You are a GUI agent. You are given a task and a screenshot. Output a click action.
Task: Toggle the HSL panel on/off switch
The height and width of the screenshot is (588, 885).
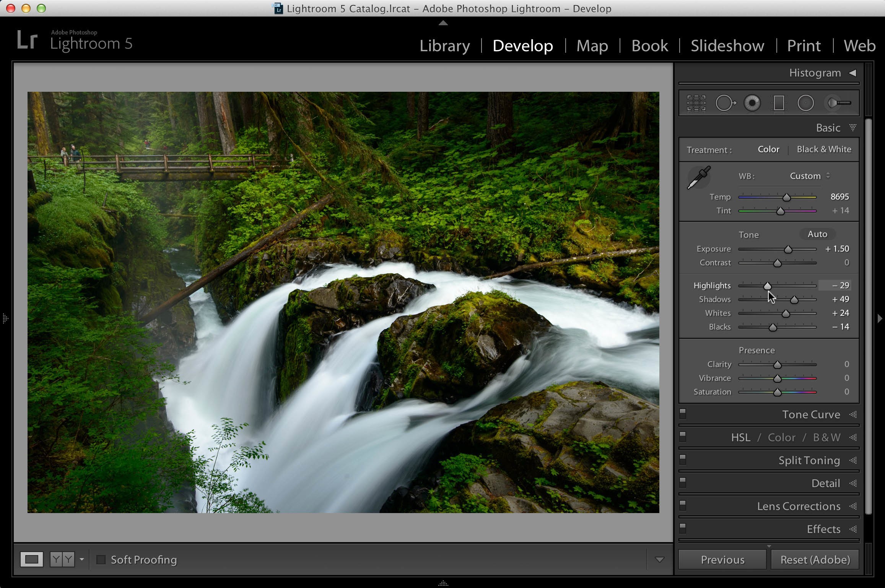tap(683, 437)
